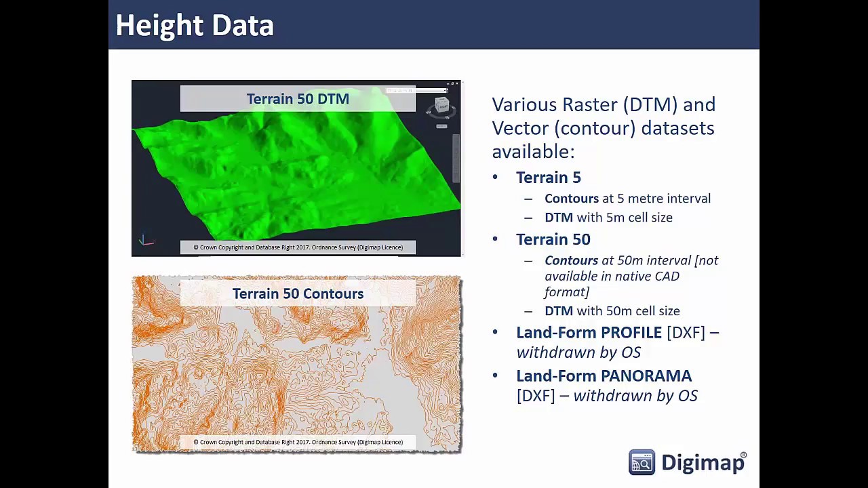Click the copyright notice under the Contours image

pos(298,442)
